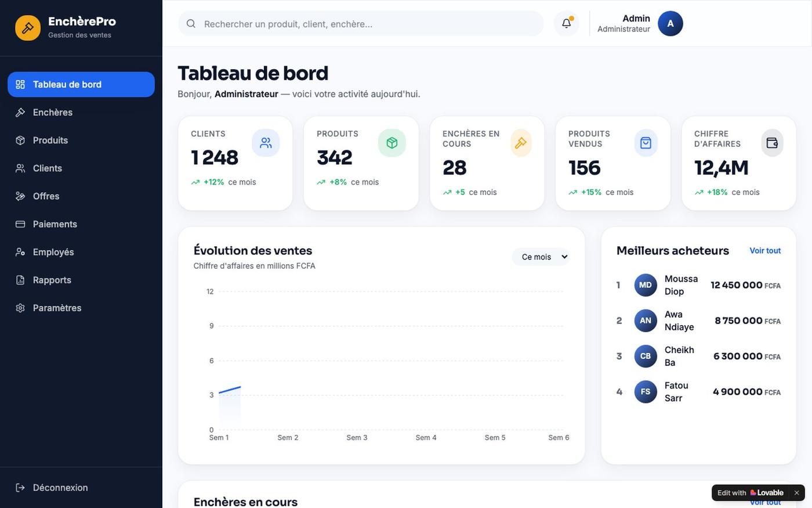Image resolution: width=812 pixels, height=508 pixels.
Task: Click the Enchères en cours gavel icon
Action: click(521, 143)
